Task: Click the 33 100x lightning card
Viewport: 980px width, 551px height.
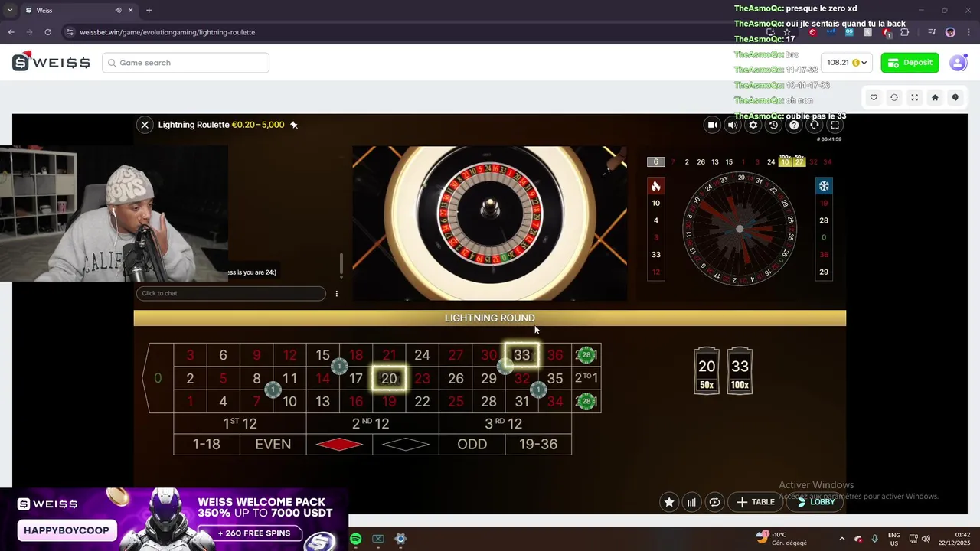Action: coord(740,371)
